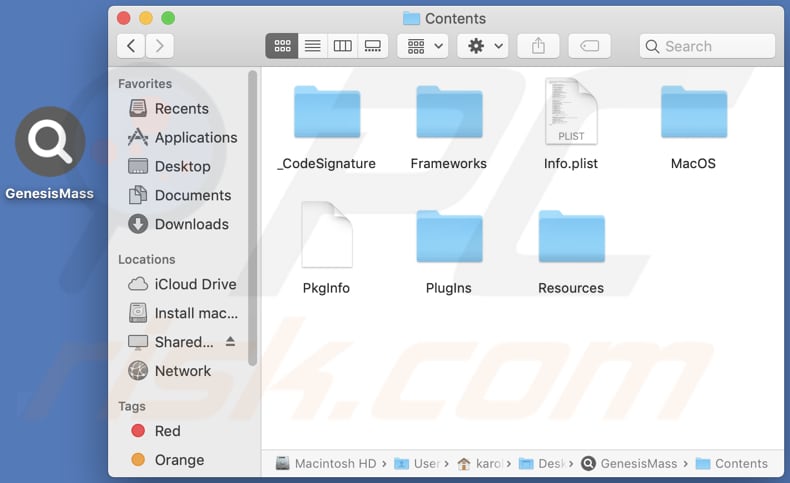Click the green zoom window button
The width and height of the screenshot is (790, 483).
coord(168,19)
